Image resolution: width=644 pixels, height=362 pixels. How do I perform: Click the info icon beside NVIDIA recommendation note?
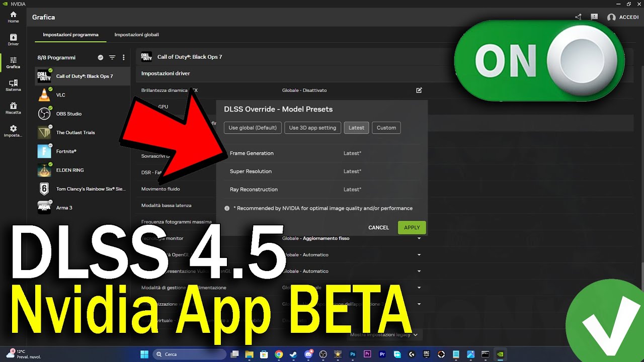point(227,208)
